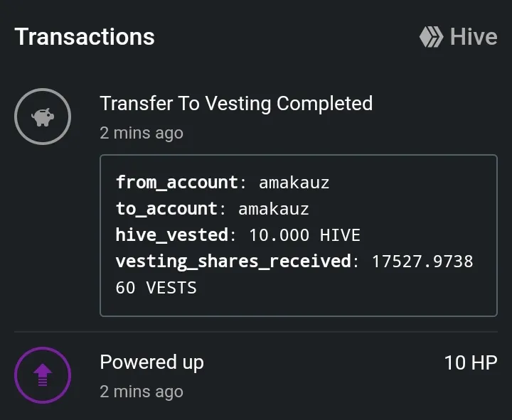Click the 17527.9738 vesting shares number

point(422,262)
